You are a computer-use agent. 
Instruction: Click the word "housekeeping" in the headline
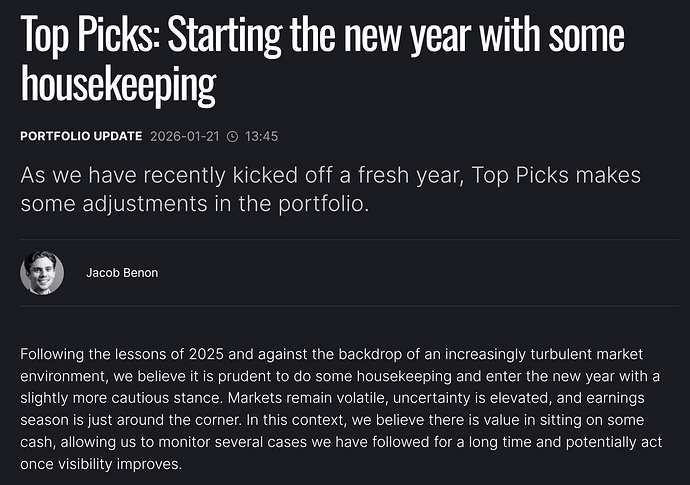[x=118, y=87]
